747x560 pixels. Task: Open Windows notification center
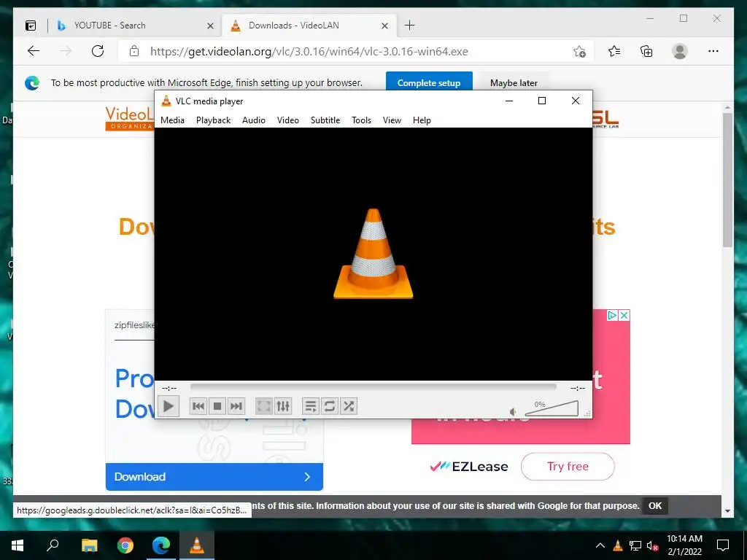tap(723, 545)
